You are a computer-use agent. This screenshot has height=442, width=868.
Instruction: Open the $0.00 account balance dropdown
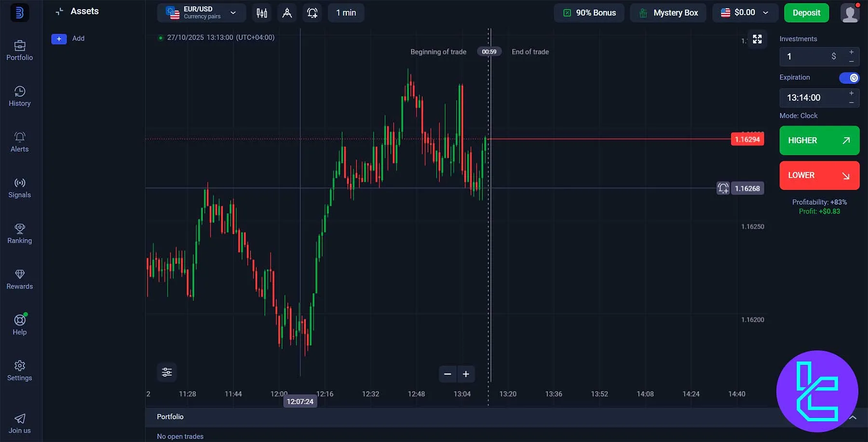tap(745, 13)
